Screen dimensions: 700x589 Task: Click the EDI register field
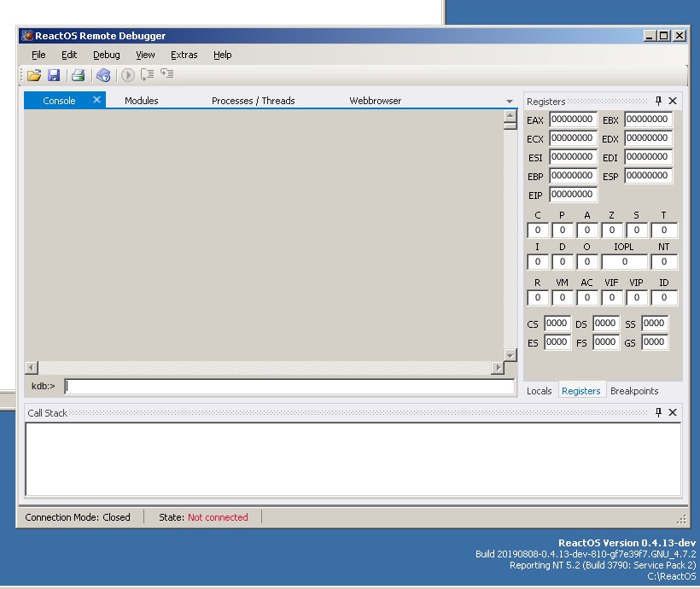pos(648,157)
